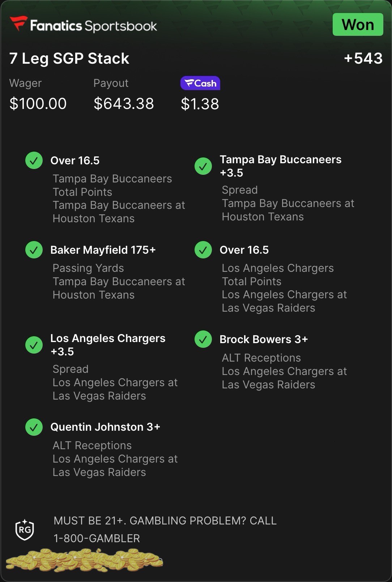Image resolution: width=392 pixels, height=582 pixels.
Task: Click the $100.00 wager amount
Action: [x=38, y=104]
